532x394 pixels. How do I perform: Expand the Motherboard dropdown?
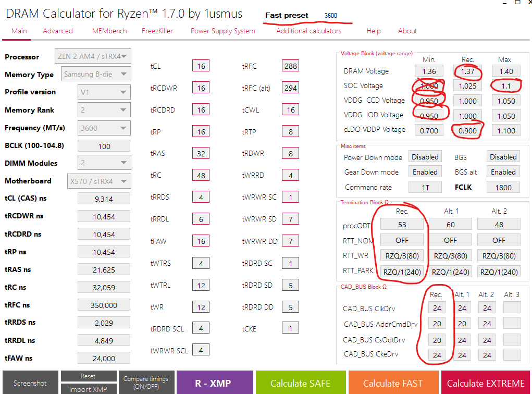click(98, 181)
